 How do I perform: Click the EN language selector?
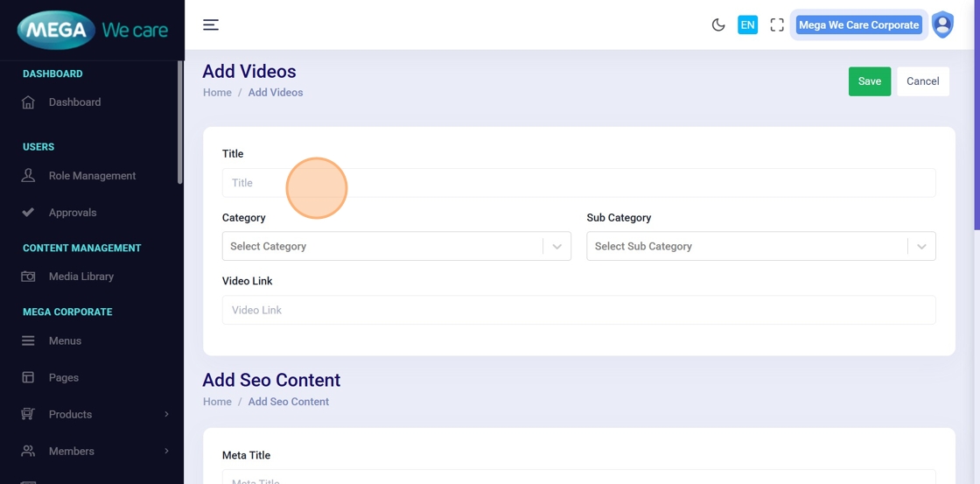(747, 25)
